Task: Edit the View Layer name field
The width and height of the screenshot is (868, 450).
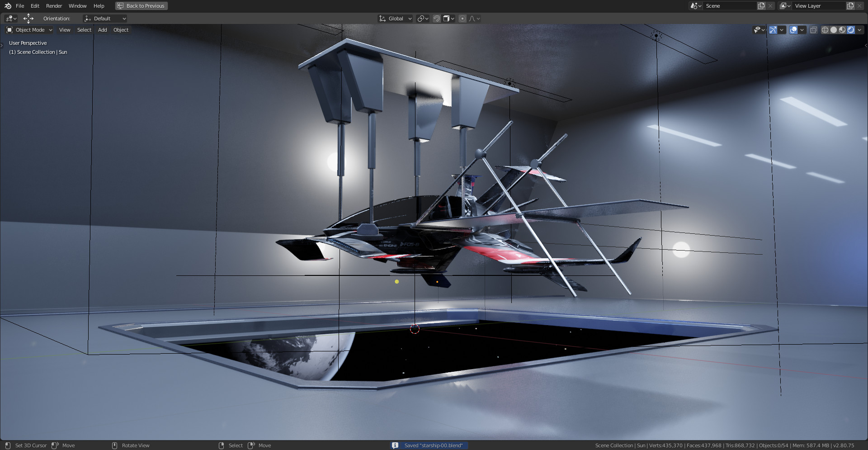Action: pos(819,6)
